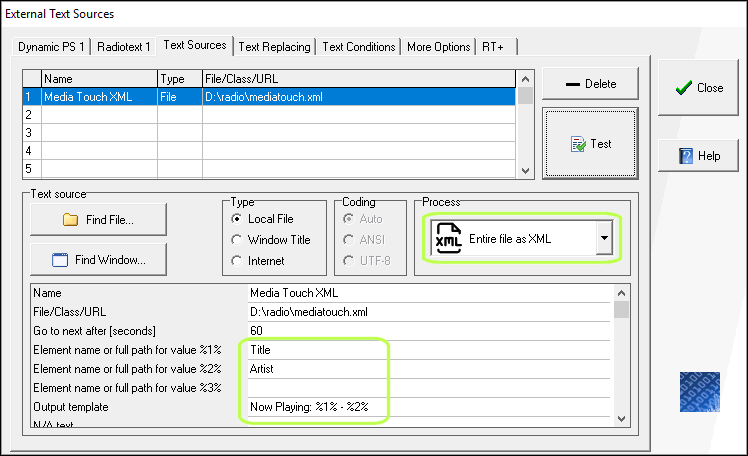748x456 pixels.
Task: Click the XML file icon in Process
Action: click(448, 238)
